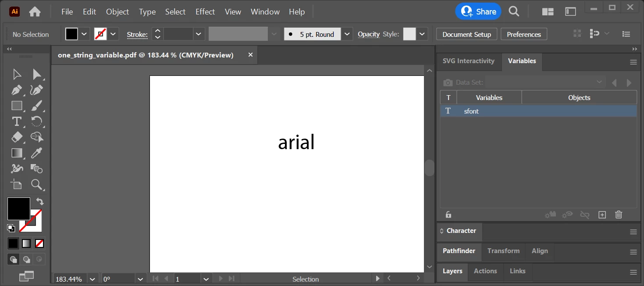Open the Variables panel flyout menu
The image size is (644, 286).
633,62
